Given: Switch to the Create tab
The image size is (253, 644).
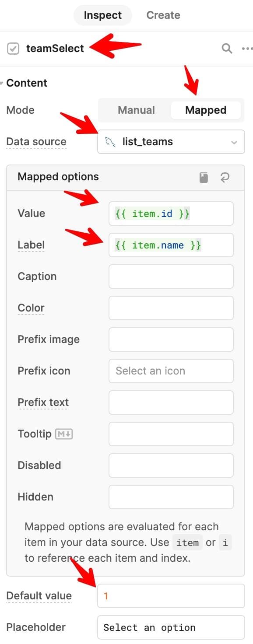Looking at the screenshot, I should click(163, 15).
